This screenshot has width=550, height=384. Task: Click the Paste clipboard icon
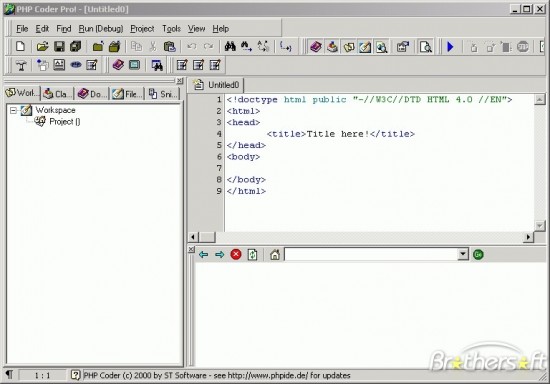170,46
